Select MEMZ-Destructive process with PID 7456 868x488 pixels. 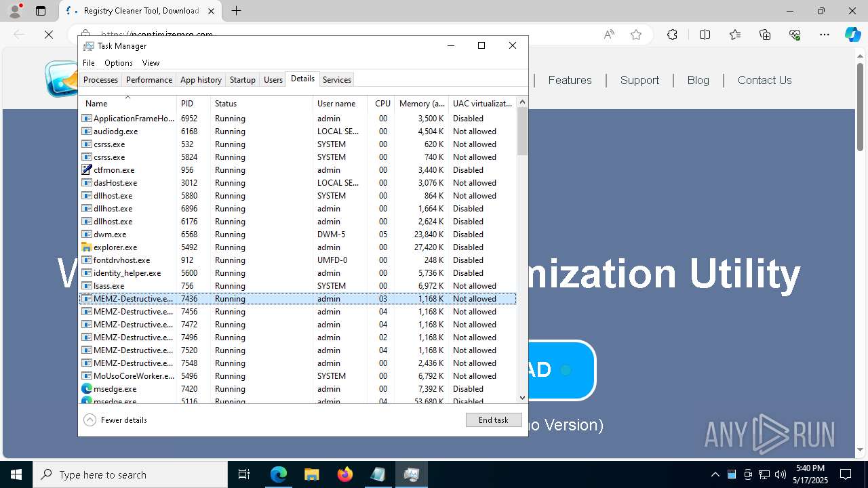[298, 312]
